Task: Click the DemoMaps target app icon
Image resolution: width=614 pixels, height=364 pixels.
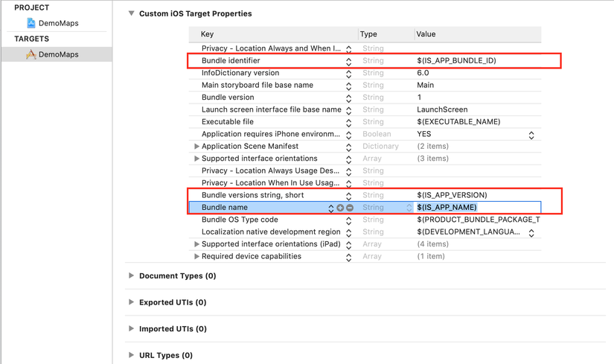Action: click(x=31, y=54)
